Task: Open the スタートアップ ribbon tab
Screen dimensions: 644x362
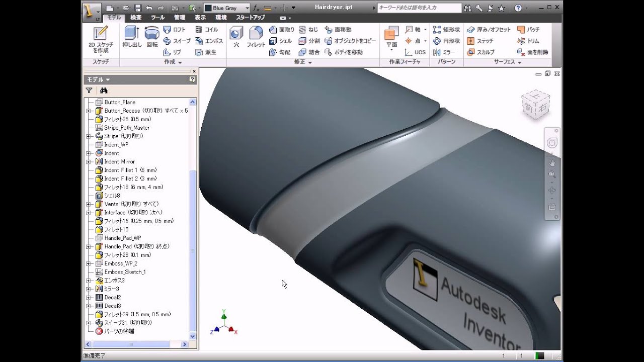Action: click(251, 17)
